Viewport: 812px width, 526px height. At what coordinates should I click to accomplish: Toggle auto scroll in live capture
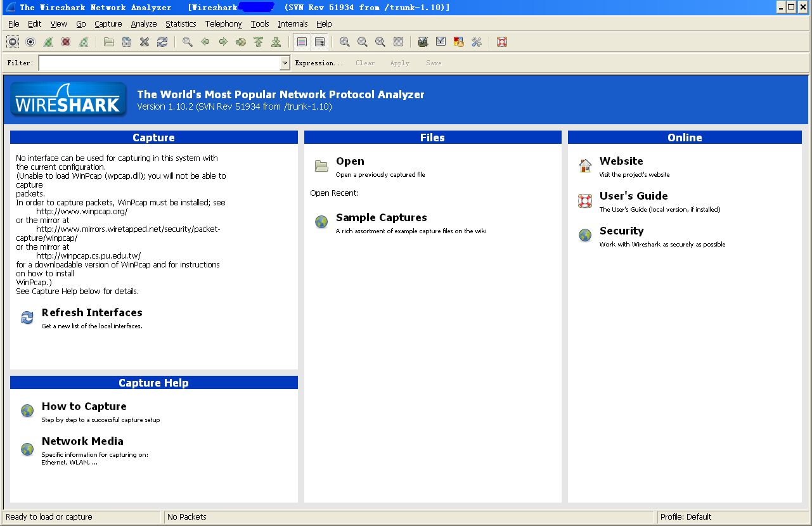(x=319, y=42)
